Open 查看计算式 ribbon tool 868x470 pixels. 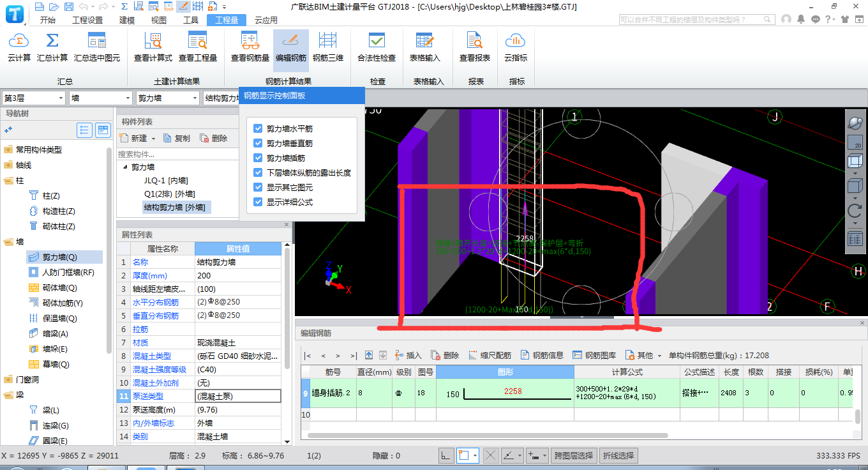pyautogui.click(x=153, y=48)
